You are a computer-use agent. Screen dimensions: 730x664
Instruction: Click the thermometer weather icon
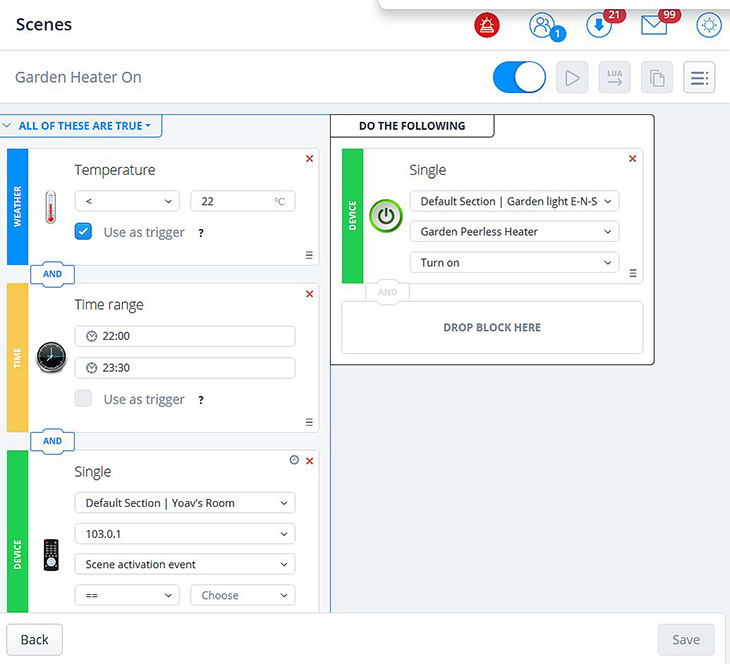(x=50, y=207)
